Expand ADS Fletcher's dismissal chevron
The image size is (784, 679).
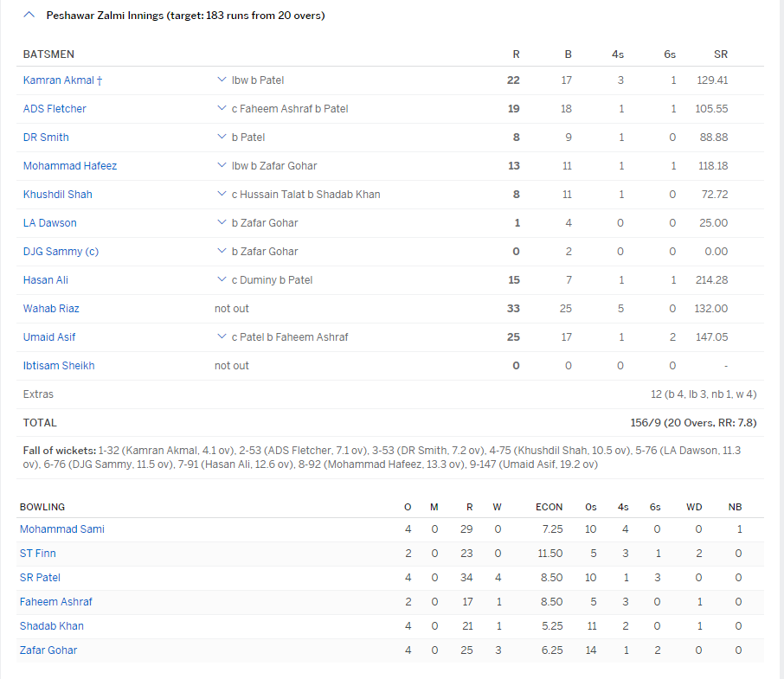point(222,109)
